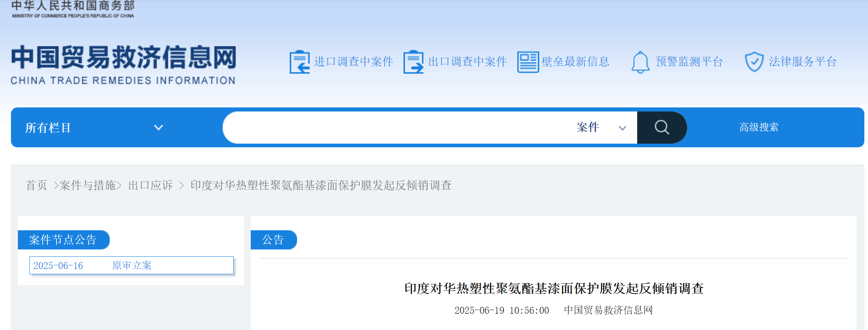
Task: Go to 出口应诉 breadcrumb link
Action: [x=150, y=186]
